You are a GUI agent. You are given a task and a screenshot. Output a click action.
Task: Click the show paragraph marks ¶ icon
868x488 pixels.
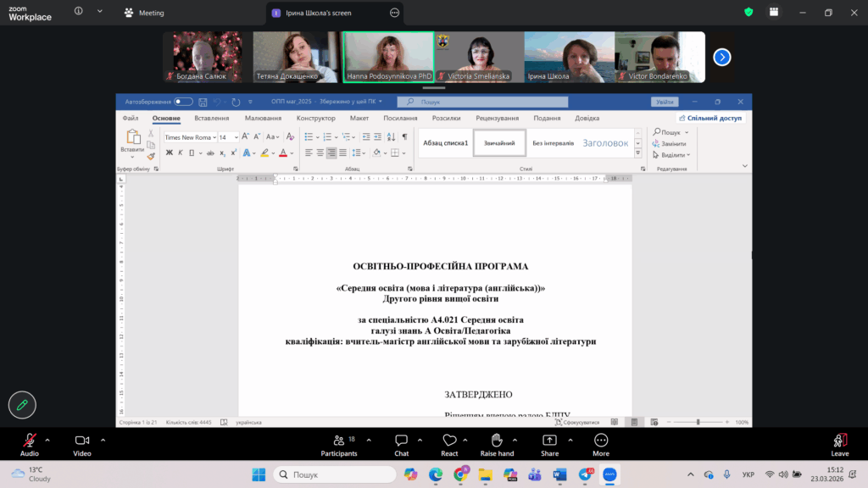(404, 136)
